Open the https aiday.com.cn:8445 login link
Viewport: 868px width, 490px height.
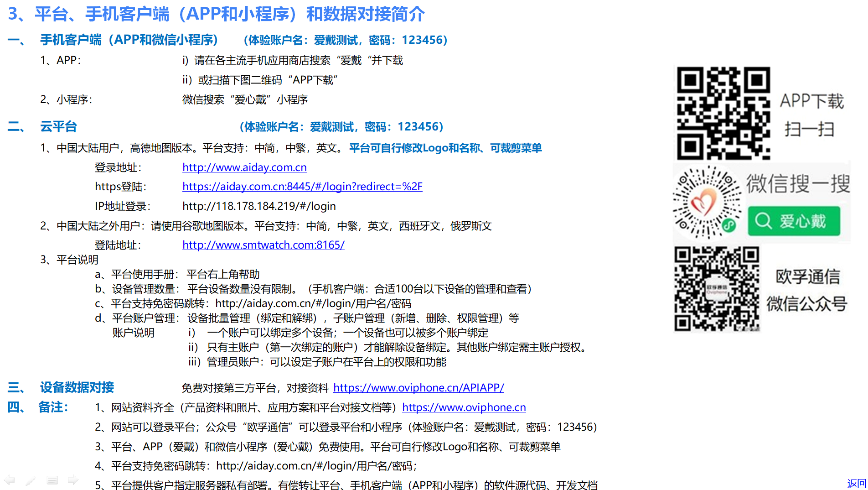coord(302,187)
